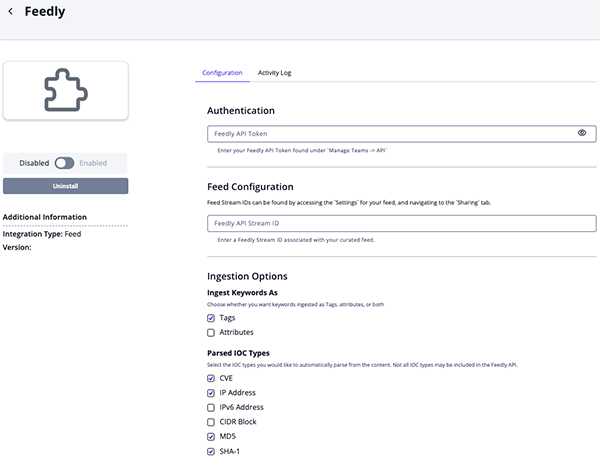
Task: Open the Activity Log tab
Action: [274, 73]
